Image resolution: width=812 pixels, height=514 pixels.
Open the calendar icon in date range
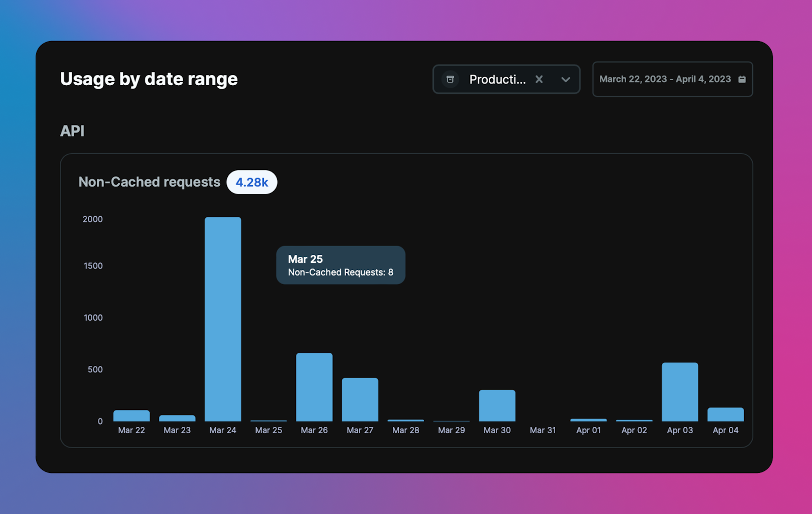tap(742, 79)
